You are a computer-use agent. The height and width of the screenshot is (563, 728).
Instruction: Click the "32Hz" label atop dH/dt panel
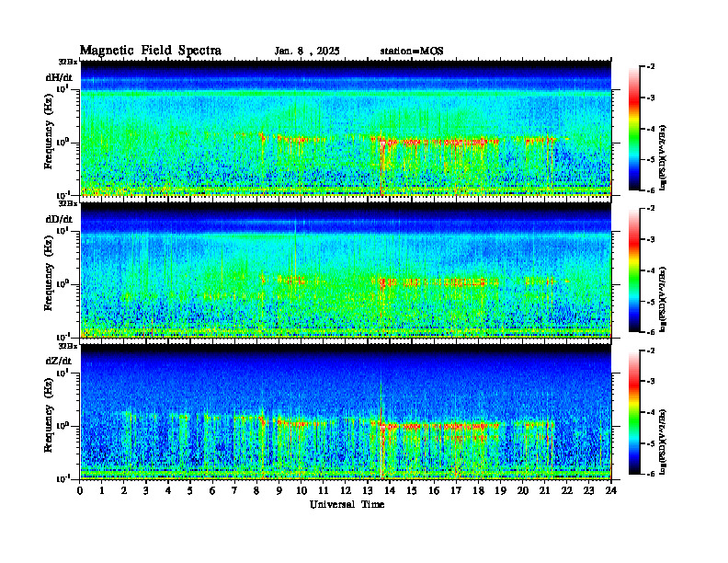(x=68, y=61)
